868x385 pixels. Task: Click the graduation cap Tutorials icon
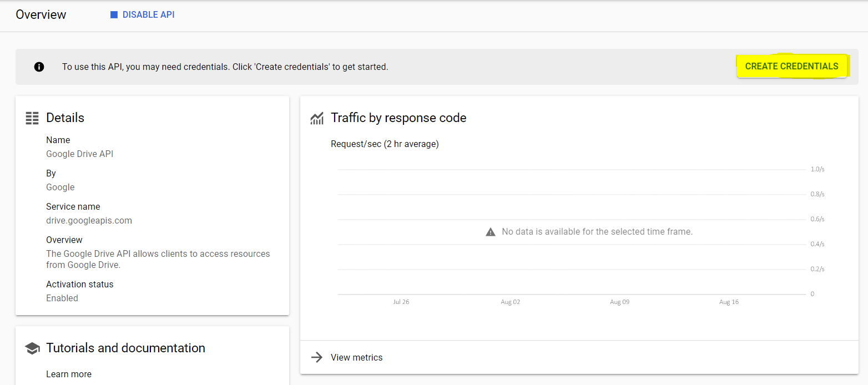pyautogui.click(x=32, y=348)
